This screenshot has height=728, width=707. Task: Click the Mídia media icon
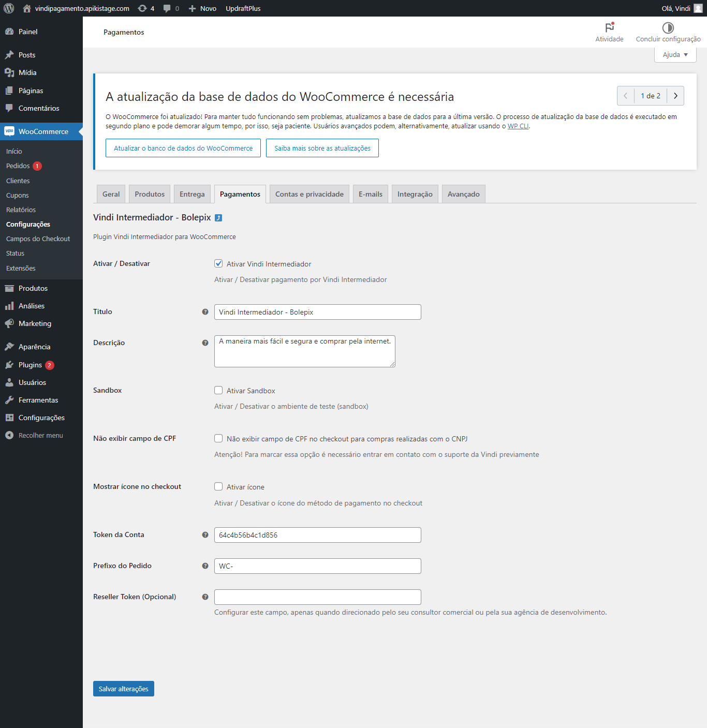point(9,72)
